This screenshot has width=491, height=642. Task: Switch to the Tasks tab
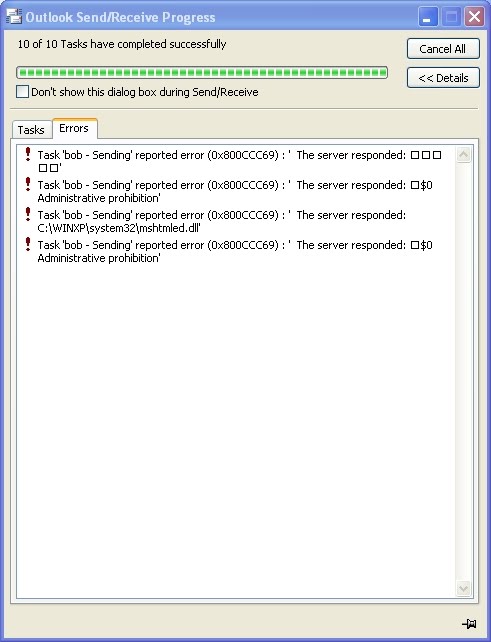coord(31,130)
